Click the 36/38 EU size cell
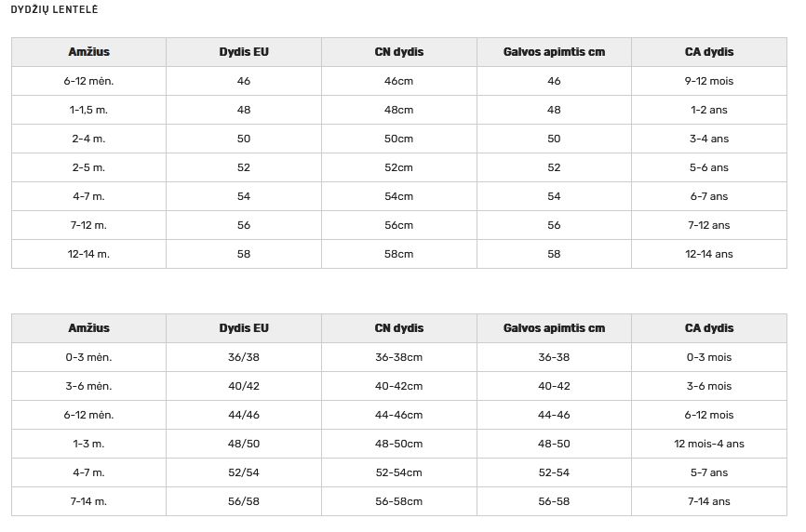 [244, 357]
